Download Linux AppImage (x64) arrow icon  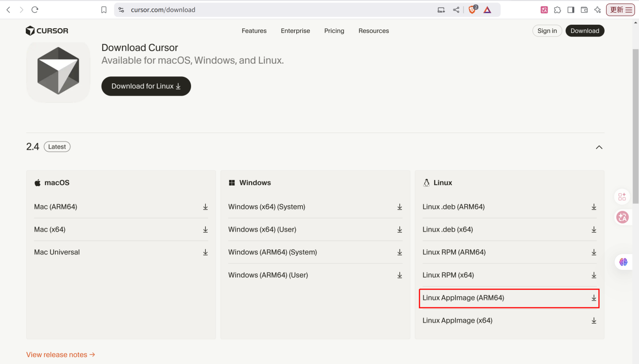(594, 321)
